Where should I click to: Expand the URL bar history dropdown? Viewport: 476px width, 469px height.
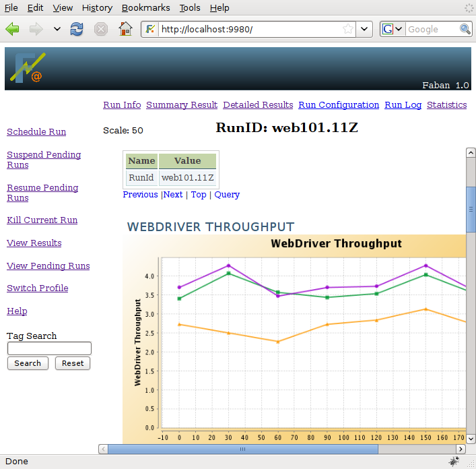coord(364,29)
